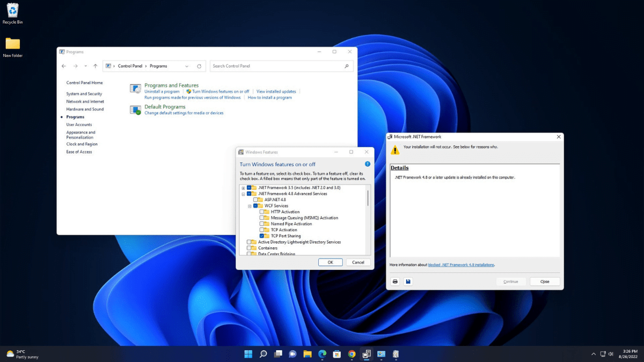Go up one level in Control Panel
The height and width of the screenshot is (362, 644).
click(x=96, y=66)
